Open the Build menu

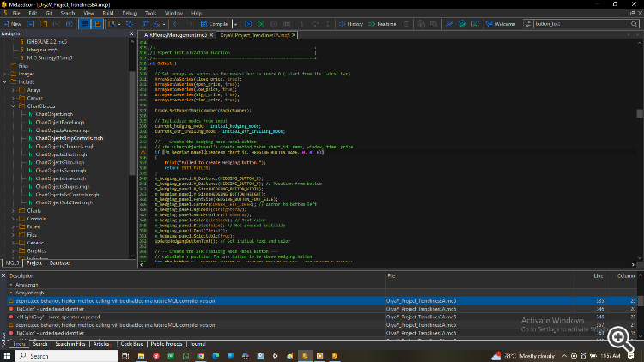point(108,13)
